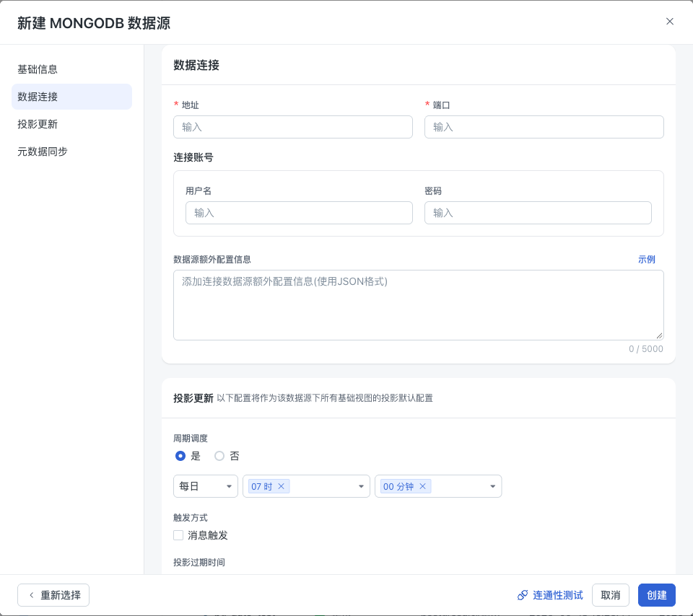Remove the 07 时 tag
The image size is (693, 616).
pos(281,486)
